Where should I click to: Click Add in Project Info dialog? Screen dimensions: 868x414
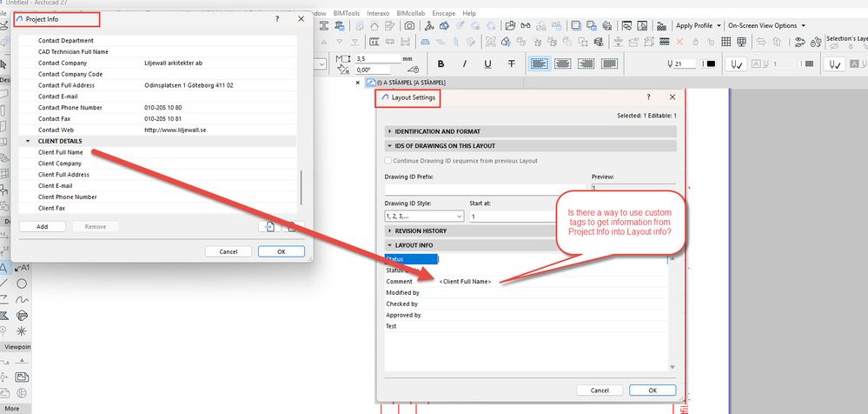coord(43,227)
